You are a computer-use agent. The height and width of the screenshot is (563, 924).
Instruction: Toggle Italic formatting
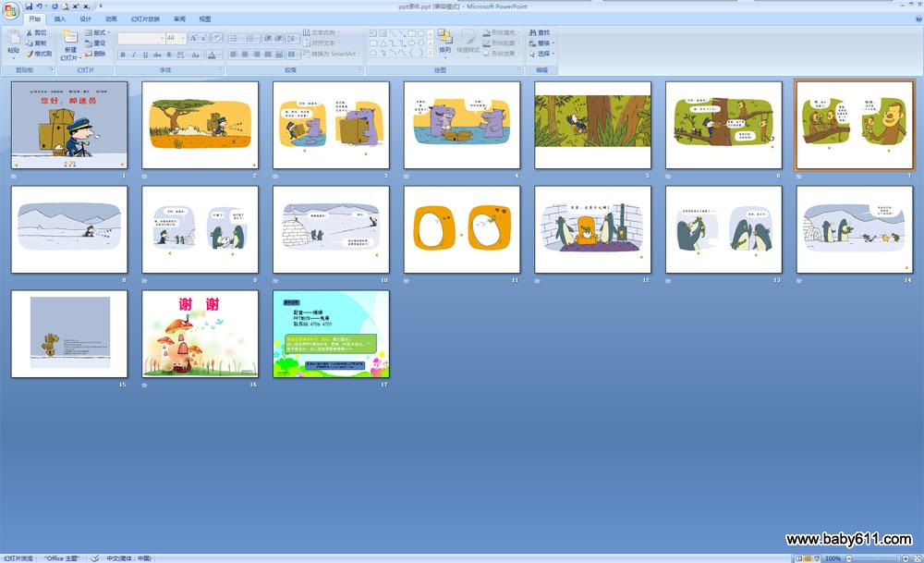tap(134, 55)
